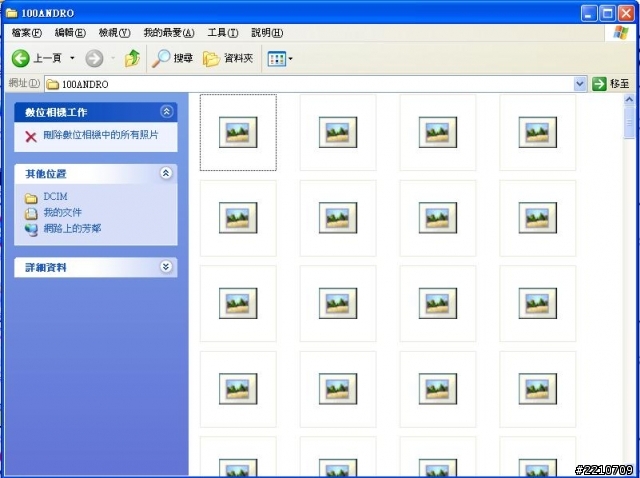Open the back history dropdown arrow
Screen dimensions: 640x478
72,58
